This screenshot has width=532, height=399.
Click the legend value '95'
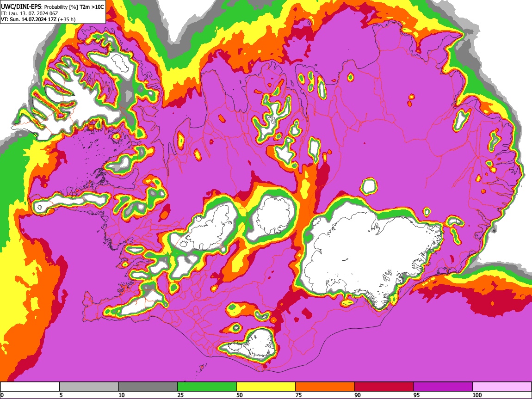coord(417,395)
